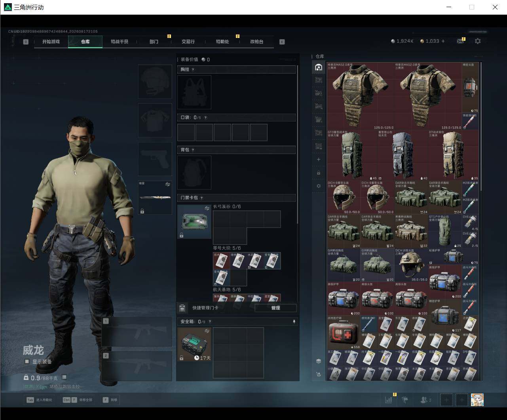Image resolution: width=507 pixels, height=420 pixels.
Task: Toggle the 显示装备 checkbox
Action: click(27, 361)
